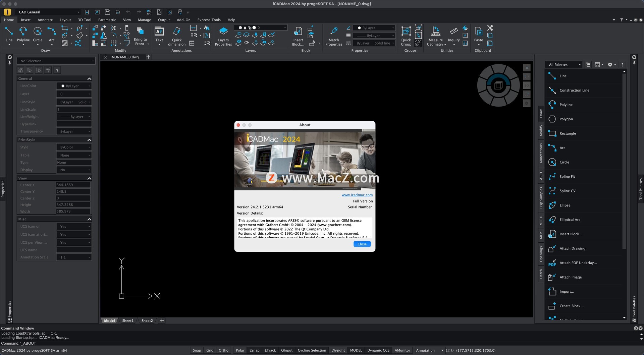Switch to the Sheet1 tab
This screenshot has height=355, width=644.
tap(128, 321)
